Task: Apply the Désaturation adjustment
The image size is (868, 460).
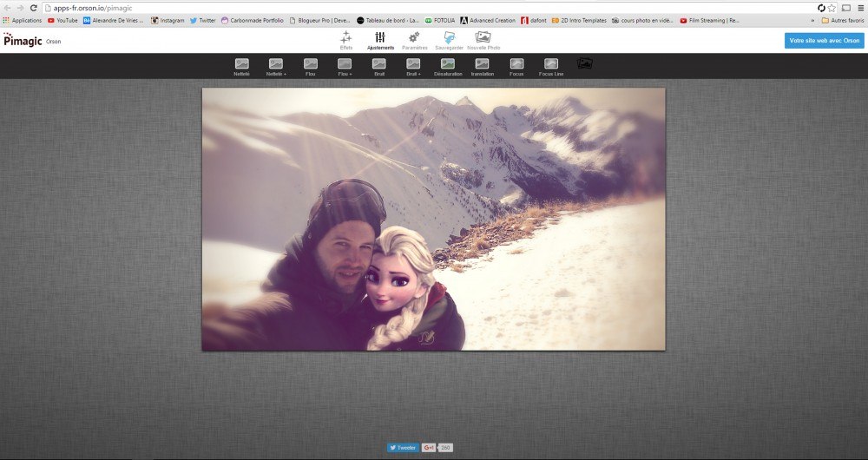Action: pyautogui.click(x=448, y=64)
